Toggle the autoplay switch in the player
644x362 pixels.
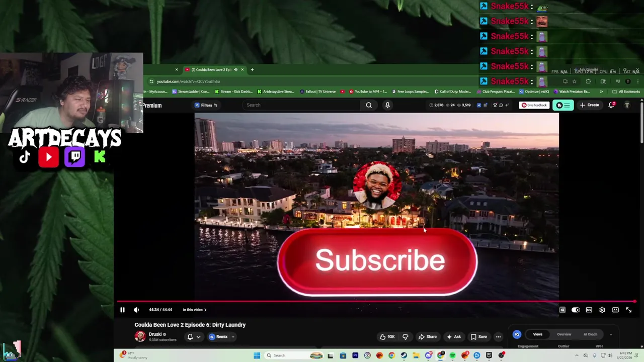pyautogui.click(x=576, y=310)
